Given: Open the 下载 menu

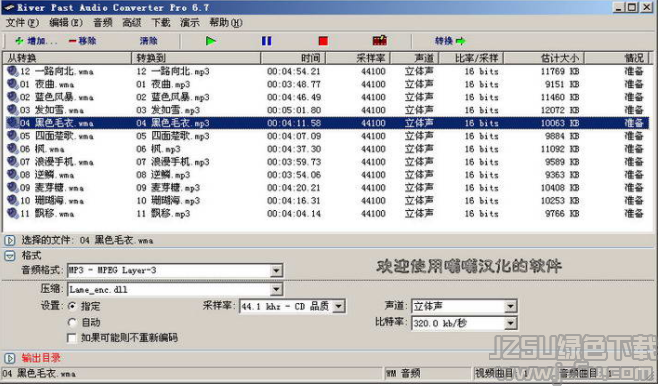Looking at the screenshot, I should point(161,22).
